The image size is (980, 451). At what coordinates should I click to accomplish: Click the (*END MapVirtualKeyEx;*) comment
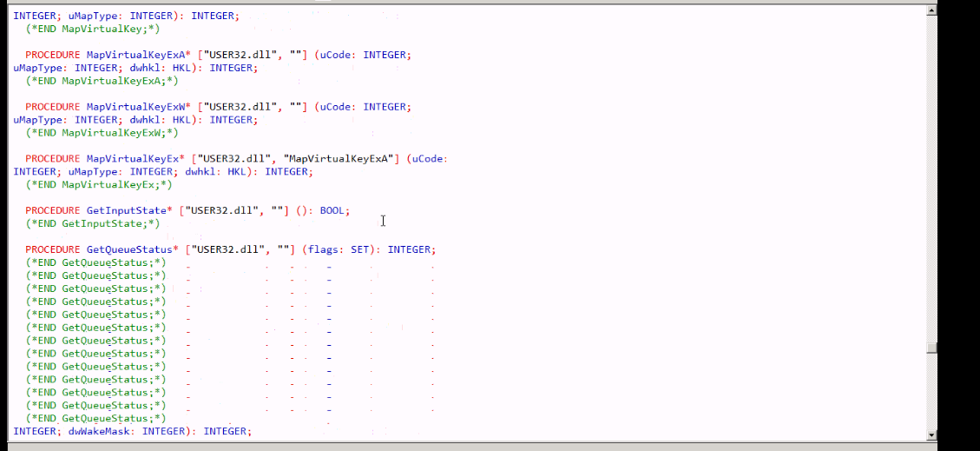[x=99, y=184]
